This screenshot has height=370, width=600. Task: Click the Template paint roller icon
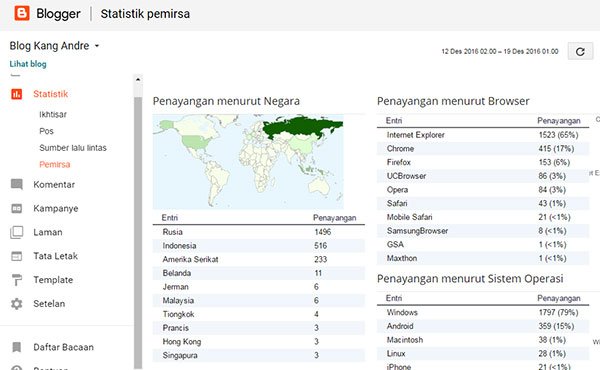pyautogui.click(x=16, y=280)
